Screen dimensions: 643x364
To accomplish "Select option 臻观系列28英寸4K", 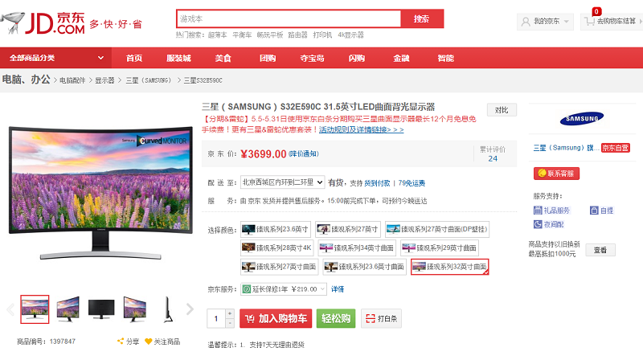I will (x=277, y=248).
